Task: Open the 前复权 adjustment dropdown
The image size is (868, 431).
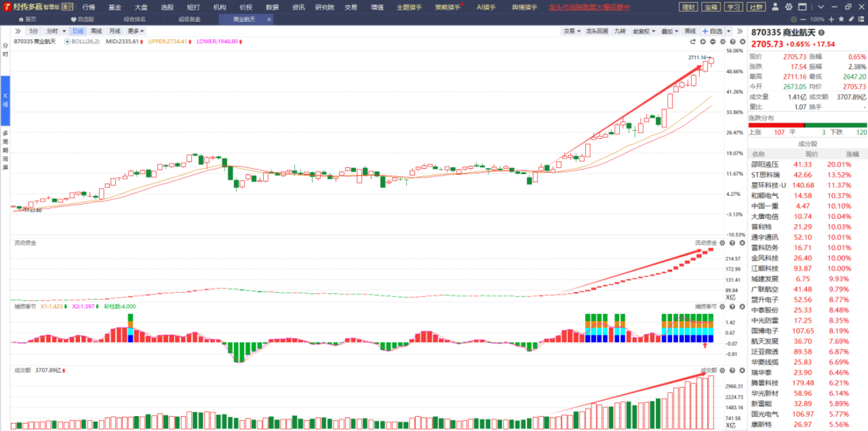Action: click(643, 31)
